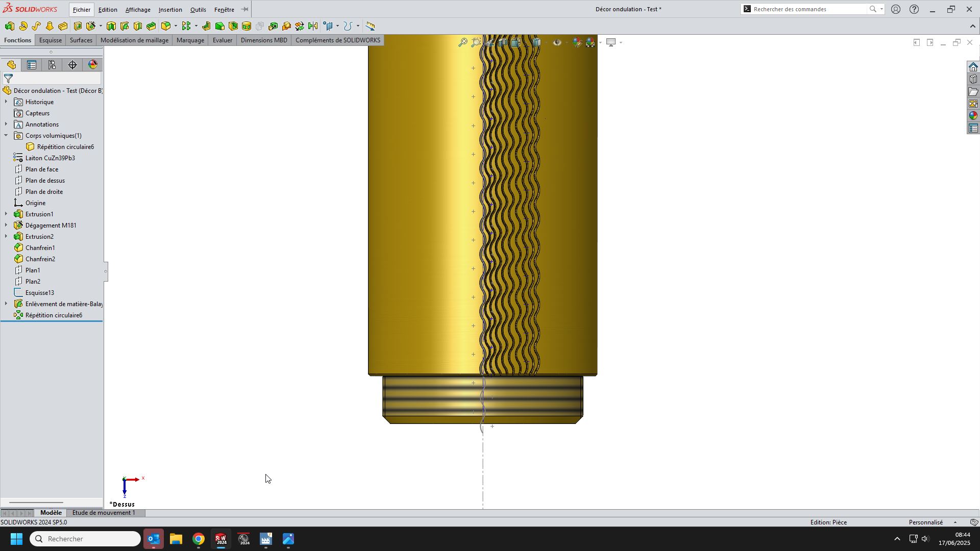Open the Outils menu
Screen dimensions: 980x551
pyautogui.click(x=198, y=10)
